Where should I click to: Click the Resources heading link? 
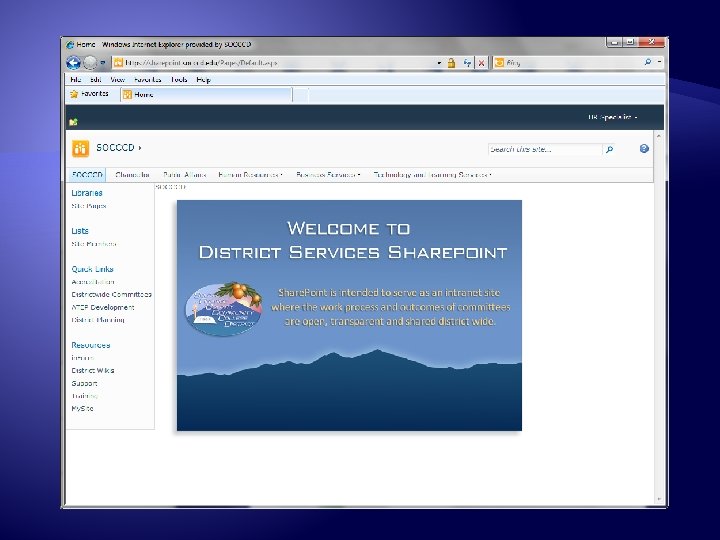point(90,345)
